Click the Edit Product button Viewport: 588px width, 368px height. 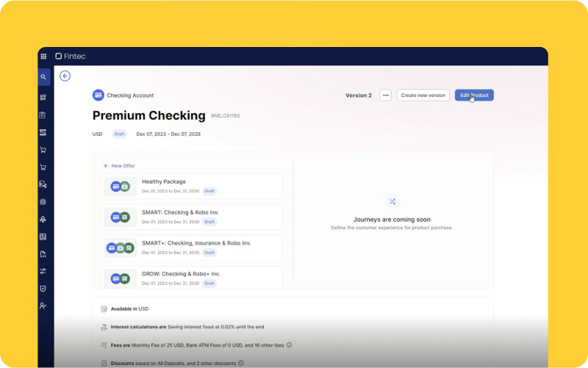[474, 95]
